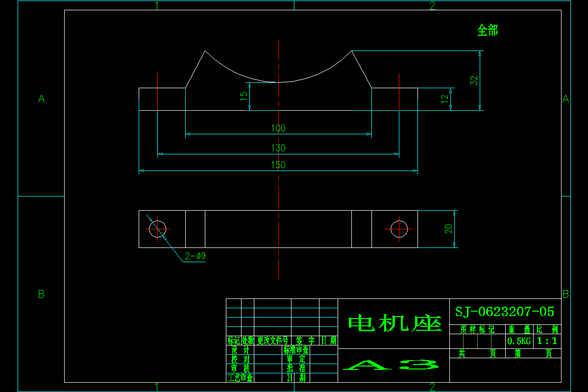588x392 pixels.
Task: Select the 20 width dimension text
Action: [448, 229]
